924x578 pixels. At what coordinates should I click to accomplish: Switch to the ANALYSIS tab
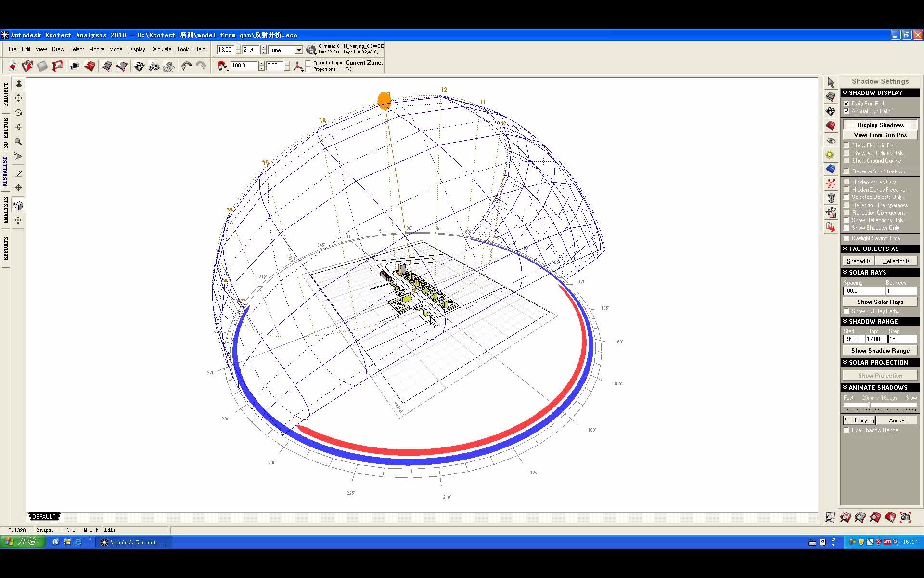coord(5,210)
